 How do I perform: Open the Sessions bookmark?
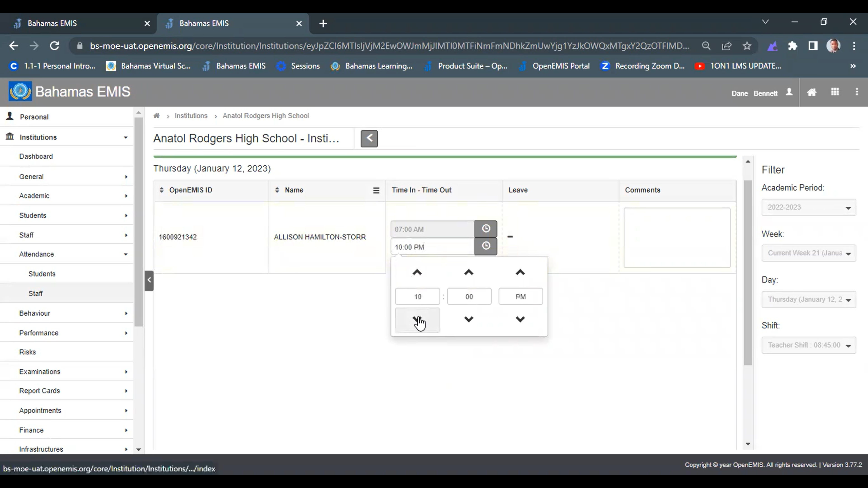click(298, 66)
